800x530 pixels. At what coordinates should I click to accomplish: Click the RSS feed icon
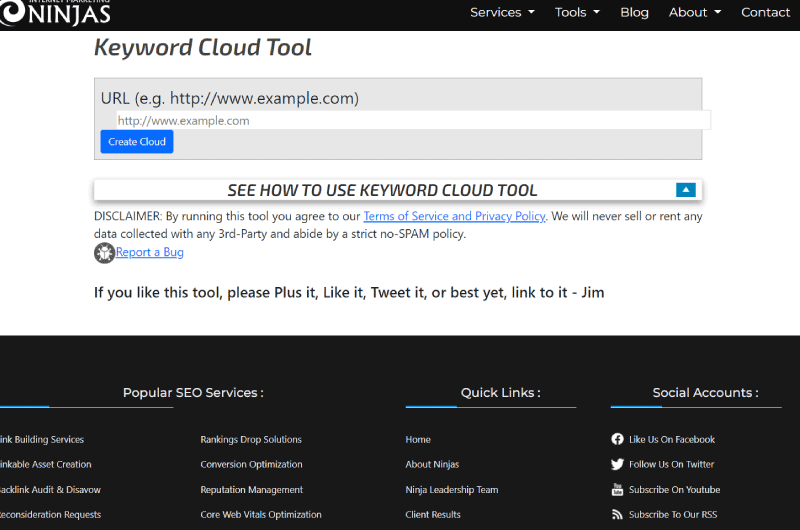tap(617, 514)
